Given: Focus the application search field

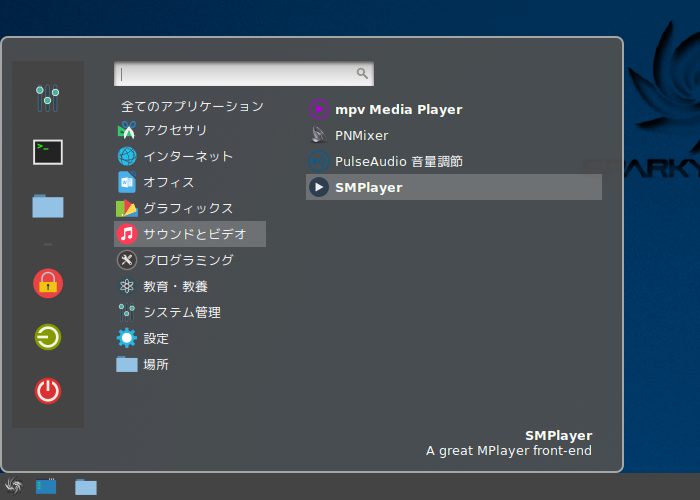Looking at the screenshot, I should pyautogui.click(x=244, y=74).
